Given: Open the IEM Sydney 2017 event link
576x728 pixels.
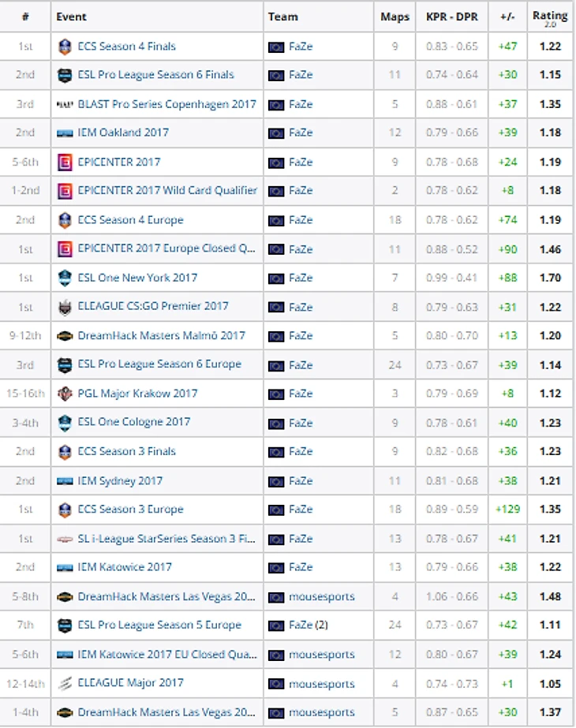Looking at the screenshot, I should tap(120, 481).
